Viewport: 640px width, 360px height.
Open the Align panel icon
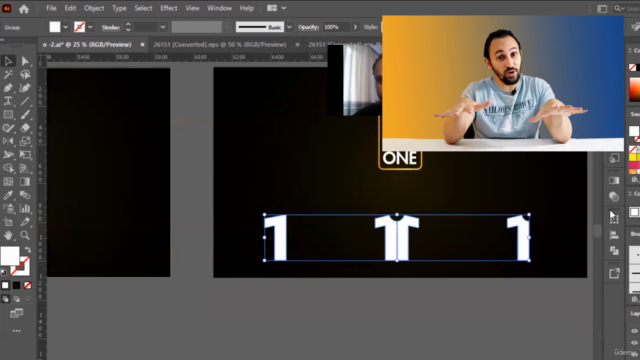(614, 235)
